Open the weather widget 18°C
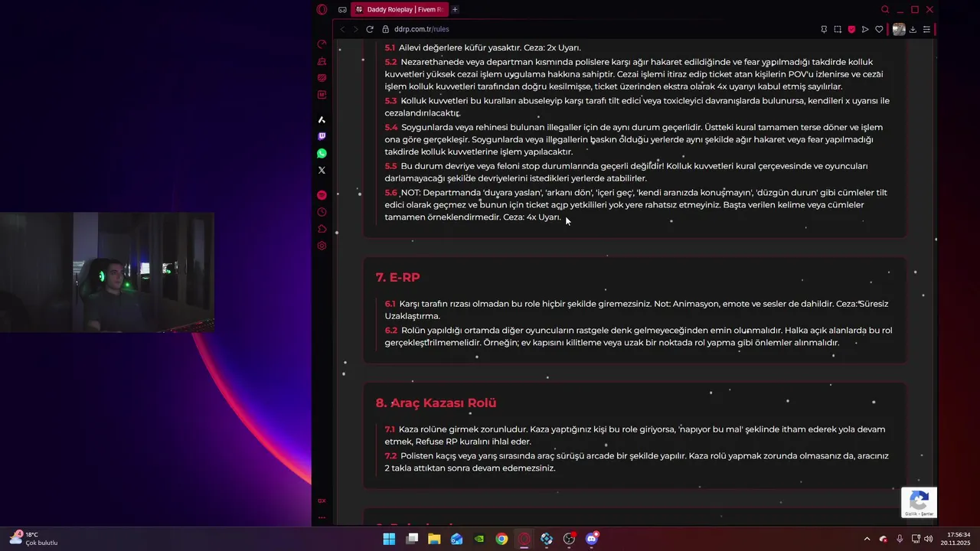980x551 pixels. (x=34, y=539)
